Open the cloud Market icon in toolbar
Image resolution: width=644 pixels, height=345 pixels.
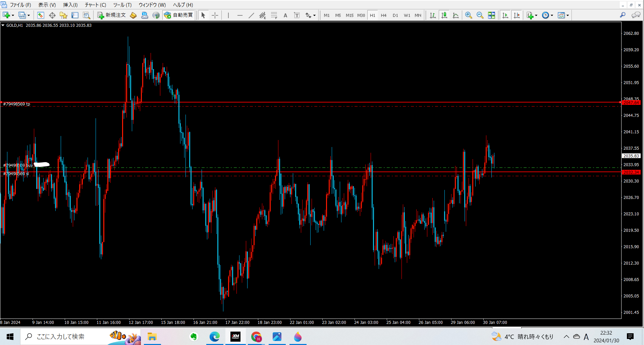(145, 15)
